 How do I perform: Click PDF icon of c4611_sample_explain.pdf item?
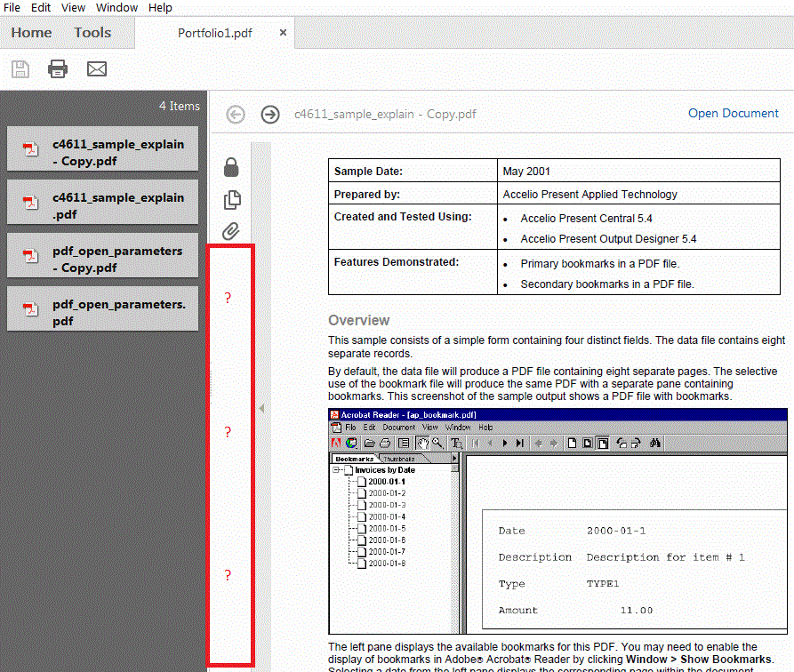coord(30,202)
